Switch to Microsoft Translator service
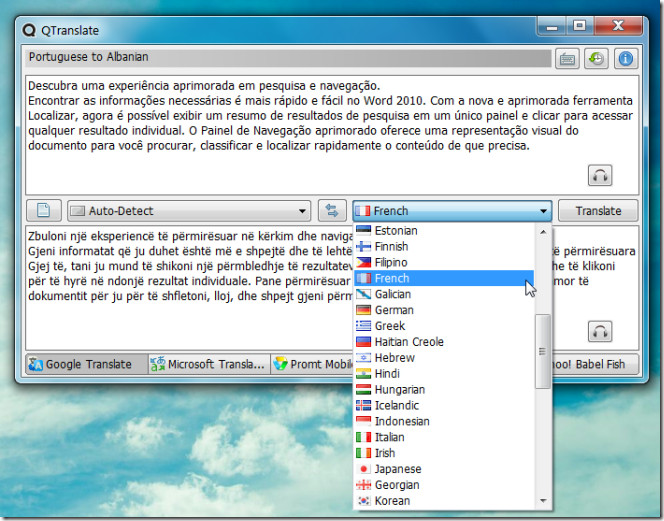Screen dimensions: 664x521 209,364
